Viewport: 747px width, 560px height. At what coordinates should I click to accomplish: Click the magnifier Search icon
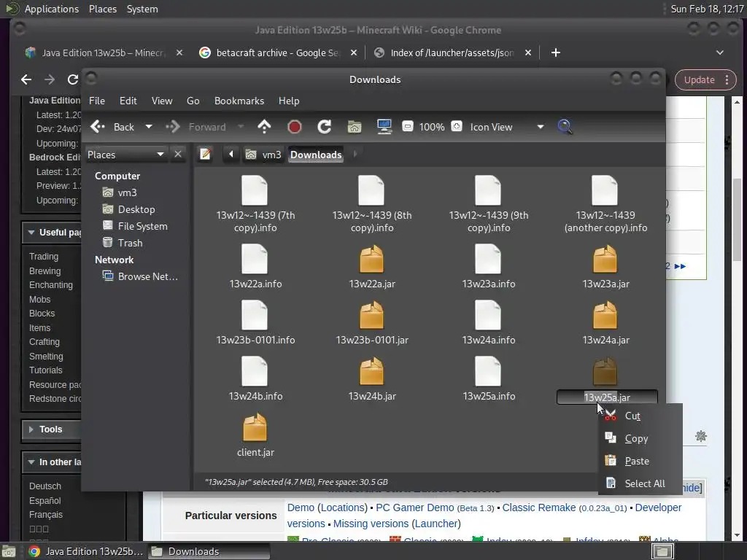(x=565, y=127)
